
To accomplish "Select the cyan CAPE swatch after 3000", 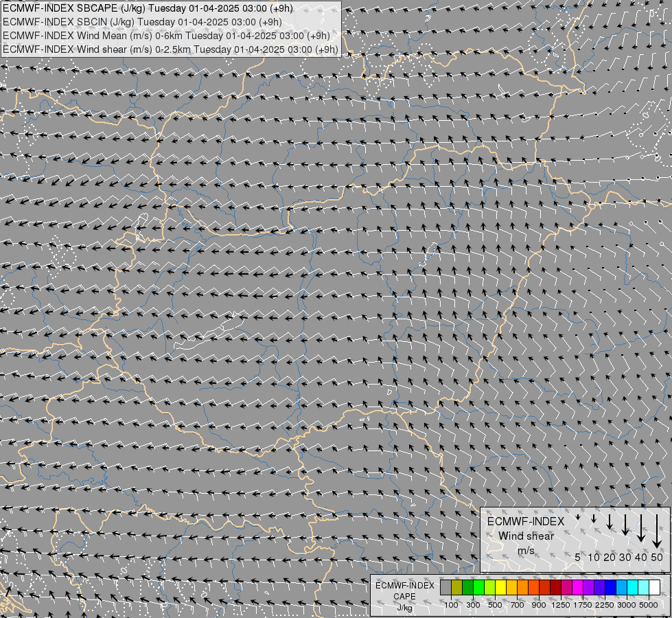I will [633, 587].
